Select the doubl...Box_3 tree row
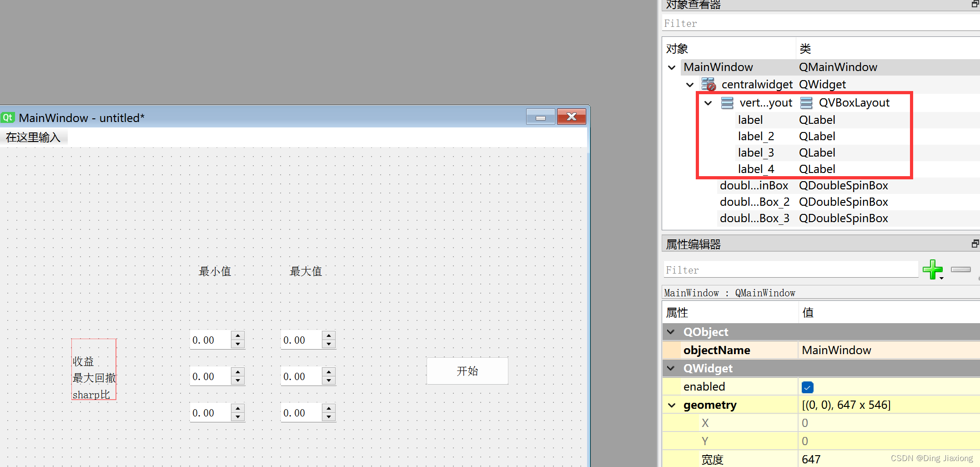This screenshot has height=467, width=980. 848,218
